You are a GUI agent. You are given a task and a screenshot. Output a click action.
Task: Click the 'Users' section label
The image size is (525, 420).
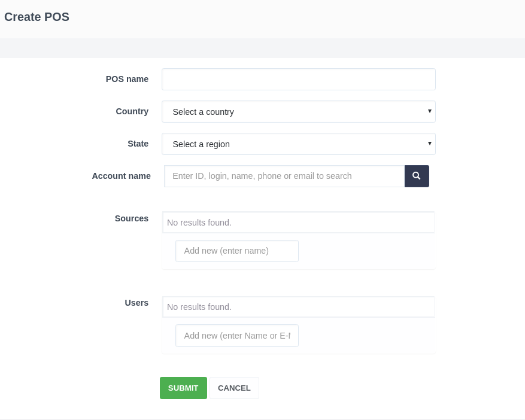click(136, 303)
